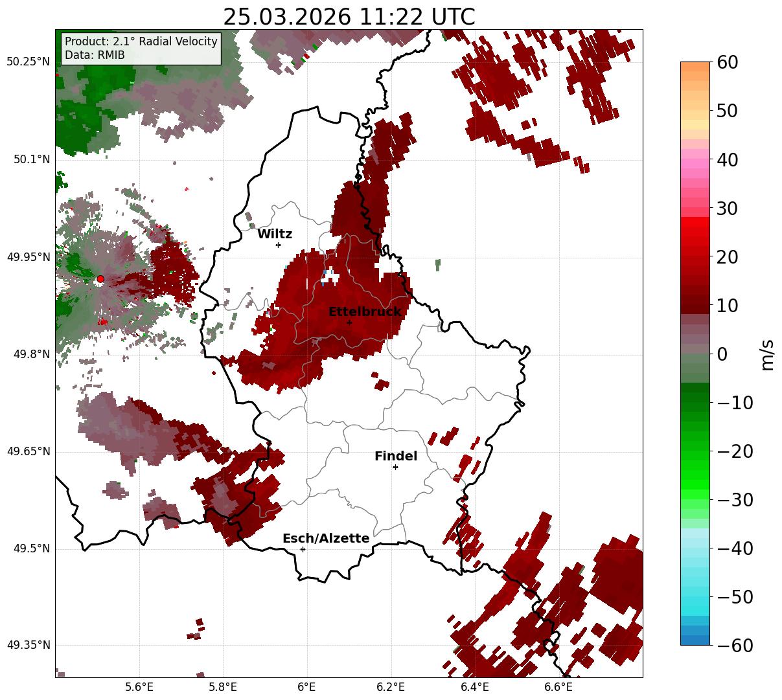Click the 6.2°E longitude tick label
Viewport: 782px width, 700px height.
pyautogui.click(x=391, y=687)
